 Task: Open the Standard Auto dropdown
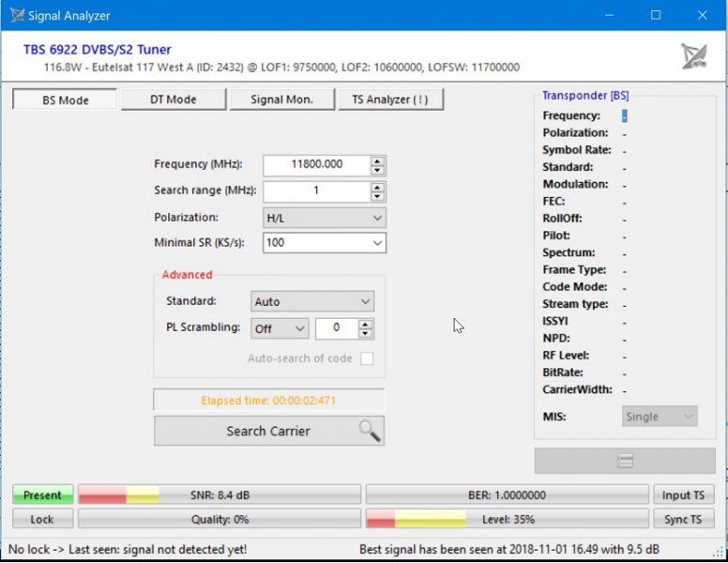[313, 302]
